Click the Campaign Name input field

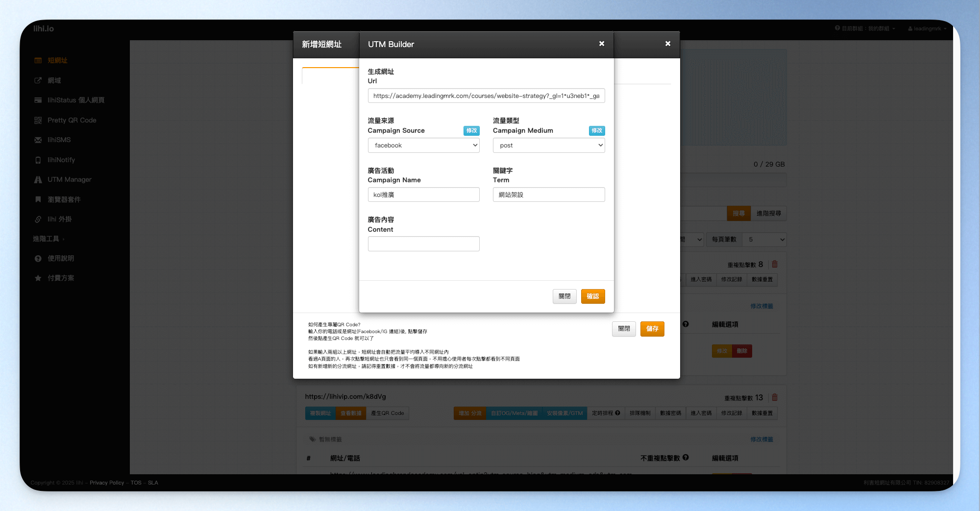[423, 195]
